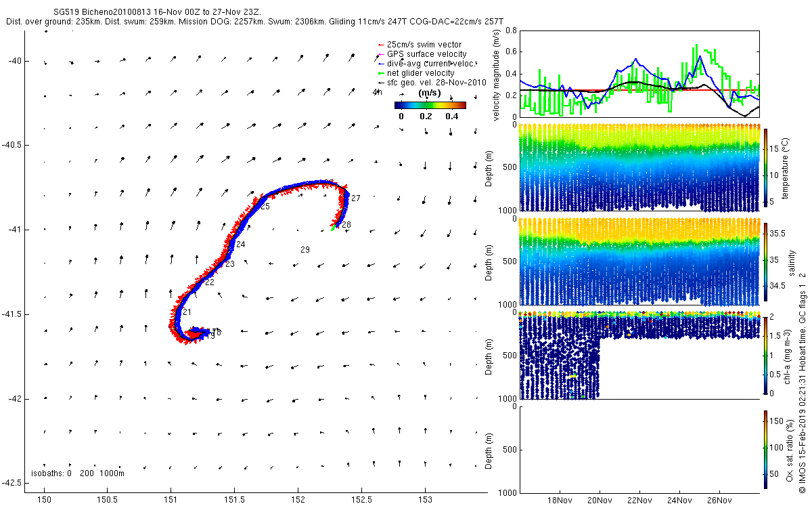Click track day label 23
This screenshot has height=508, width=812.
pyautogui.click(x=230, y=263)
